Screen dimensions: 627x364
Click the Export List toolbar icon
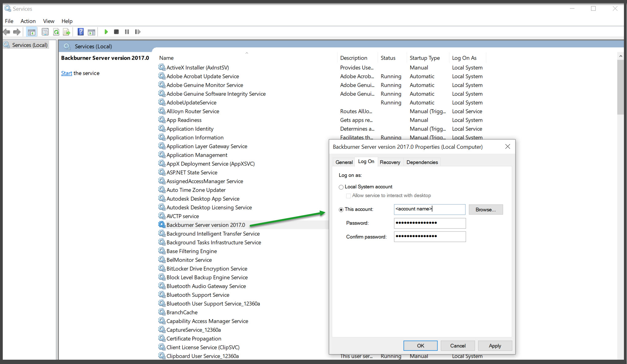(67, 32)
